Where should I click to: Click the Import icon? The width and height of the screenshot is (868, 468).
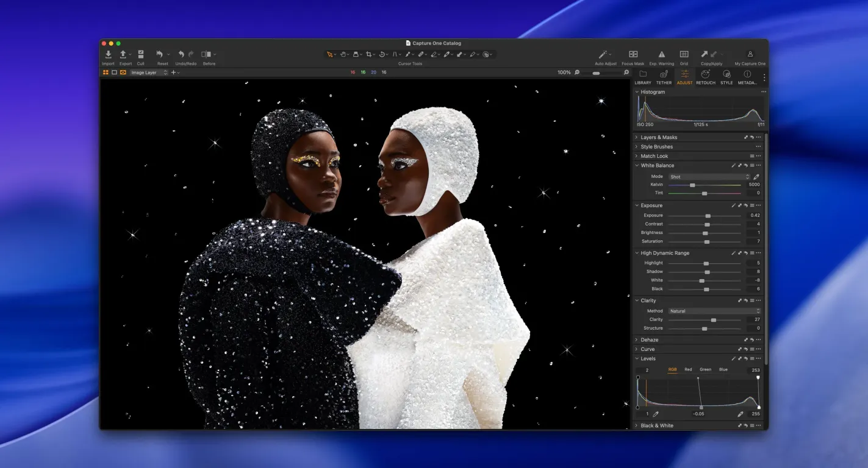pos(108,54)
